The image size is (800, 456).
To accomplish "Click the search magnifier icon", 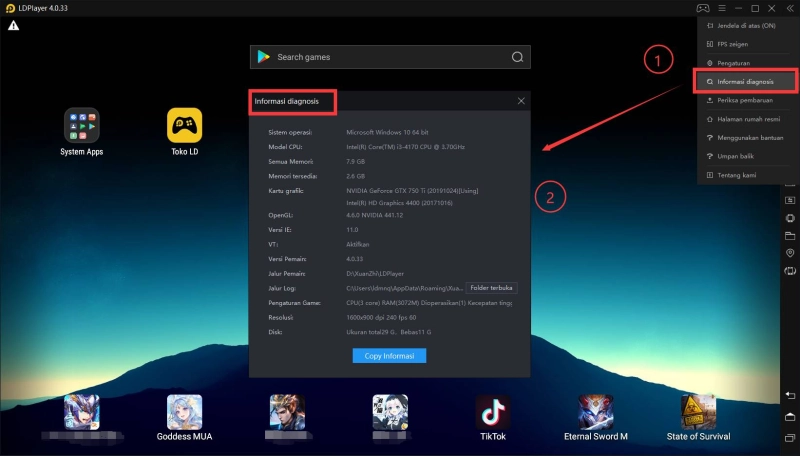I will (517, 57).
